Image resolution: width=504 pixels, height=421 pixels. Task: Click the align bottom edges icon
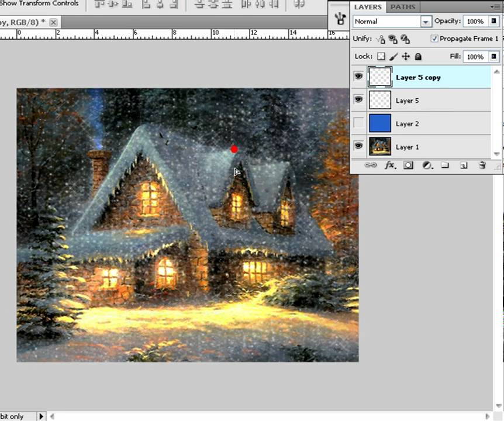pyautogui.click(x=127, y=4)
